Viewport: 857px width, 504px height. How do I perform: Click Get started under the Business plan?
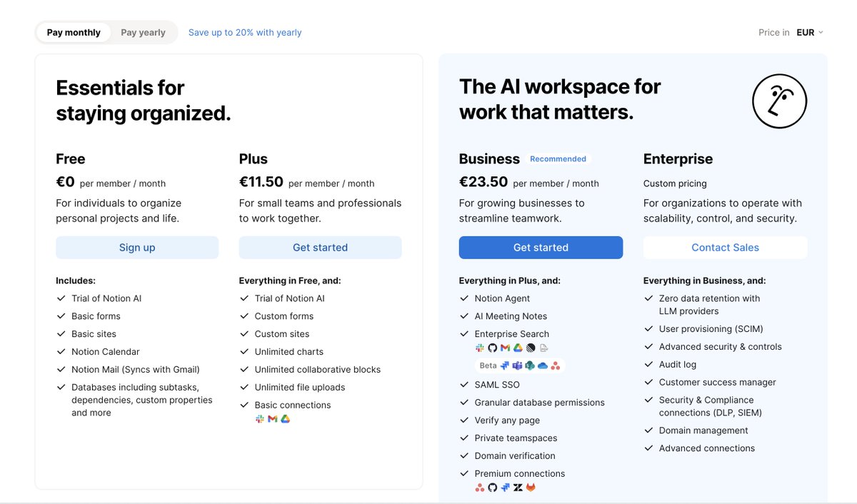point(541,248)
